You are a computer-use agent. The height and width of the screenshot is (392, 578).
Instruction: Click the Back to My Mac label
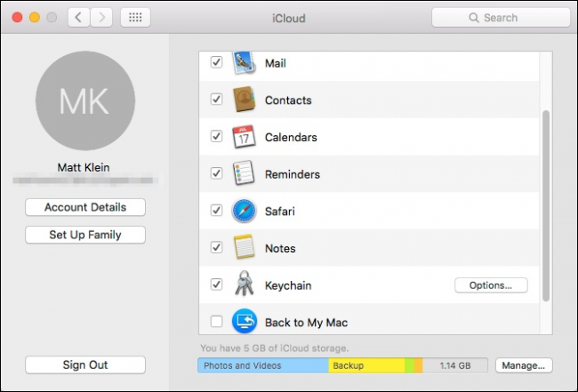click(x=306, y=323)
